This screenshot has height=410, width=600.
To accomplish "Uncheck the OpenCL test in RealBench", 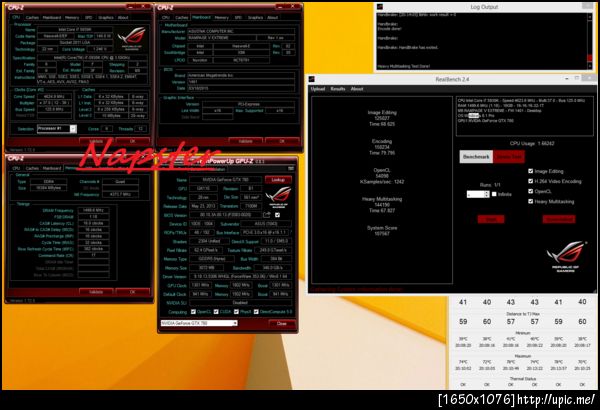I will pos(530,191).
